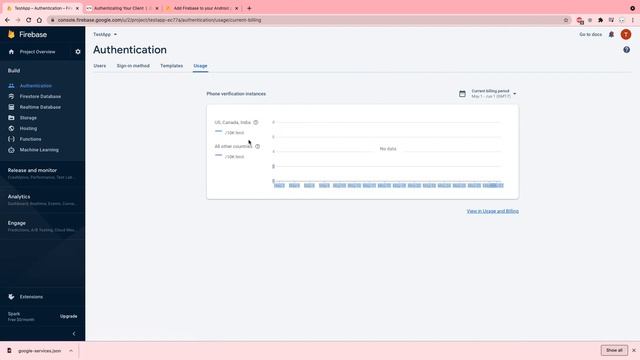This screenshot has width=640, height=360.
Task: Reload the page with refresh icon
Action: [29, 20]
